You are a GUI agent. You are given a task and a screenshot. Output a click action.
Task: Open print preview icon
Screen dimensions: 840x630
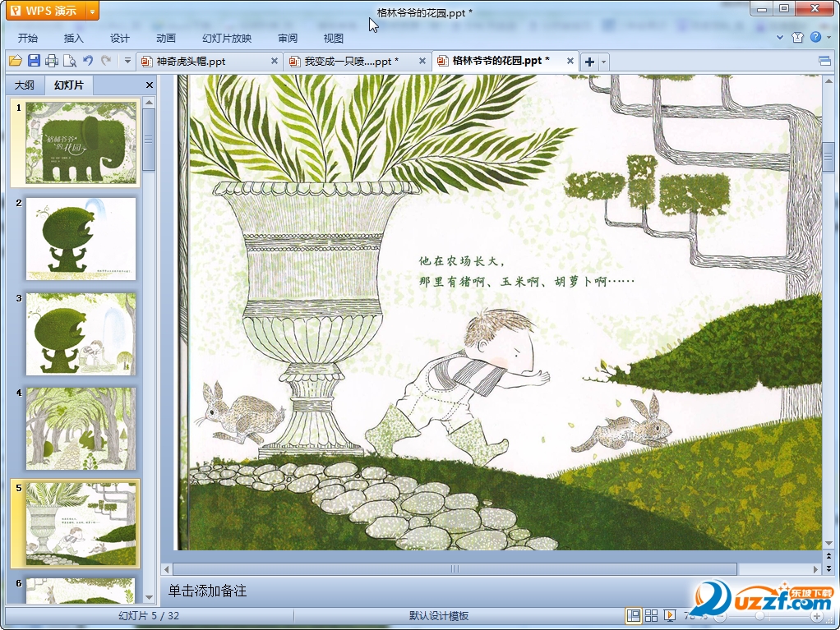pyautogui.click(x=70, y=61)
